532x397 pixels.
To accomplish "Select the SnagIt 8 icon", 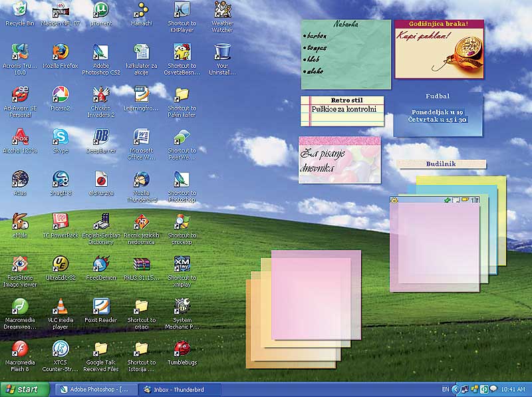I will click(x=61, y=179).
